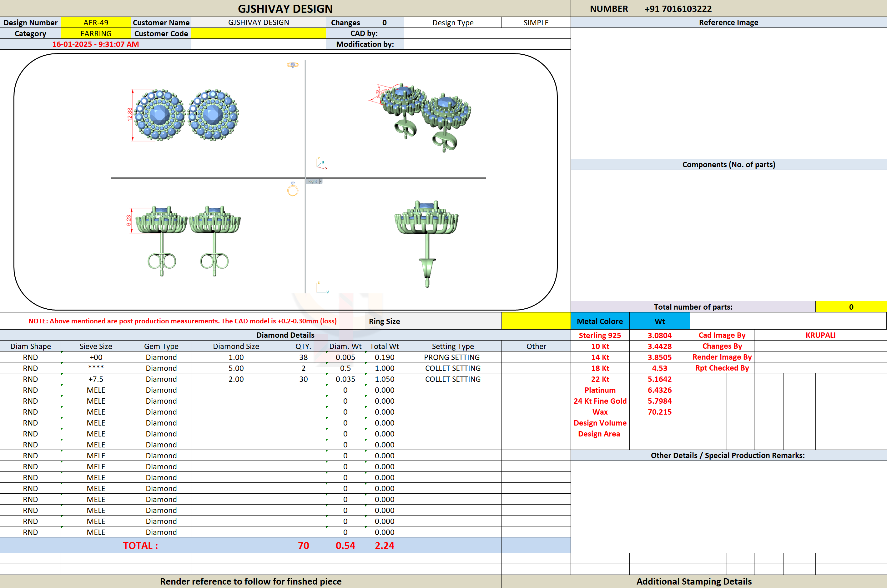Select the Metal Colore header cell
Image resolution: width=887 pixels, height=588 pixels.
click(x=600, y=321)
